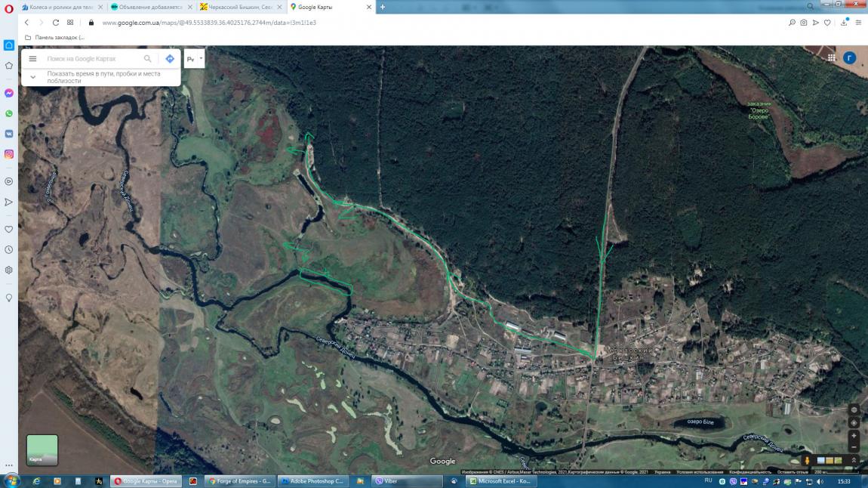The image size is (868, 488).
Task: Select the Street View pegman
Action: point(807,460)
